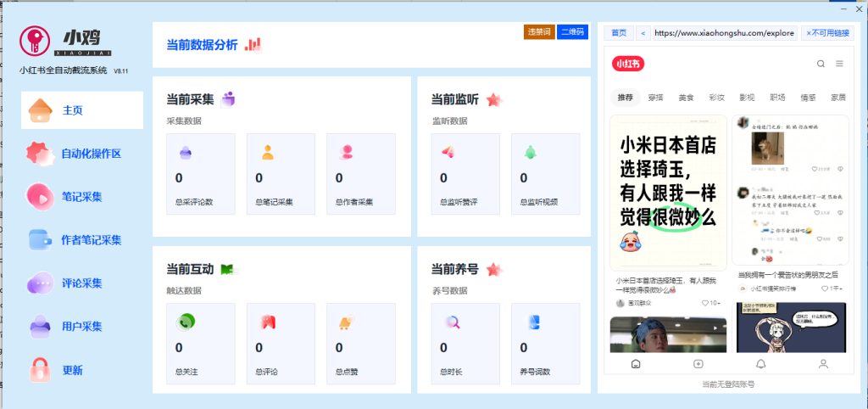The width and height of the screenshot is (868, 409).
Task: Go to 笔记采集 section
Action: click(82, 197)
